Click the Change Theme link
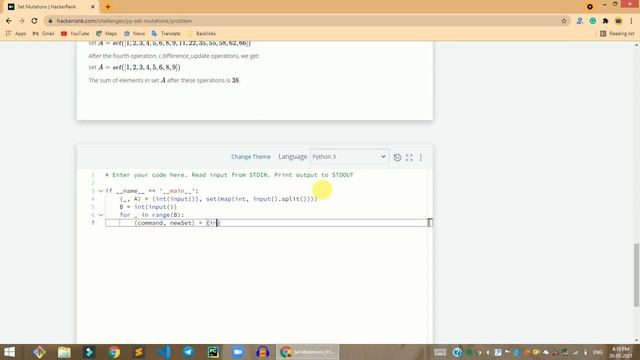 point(251,157)
